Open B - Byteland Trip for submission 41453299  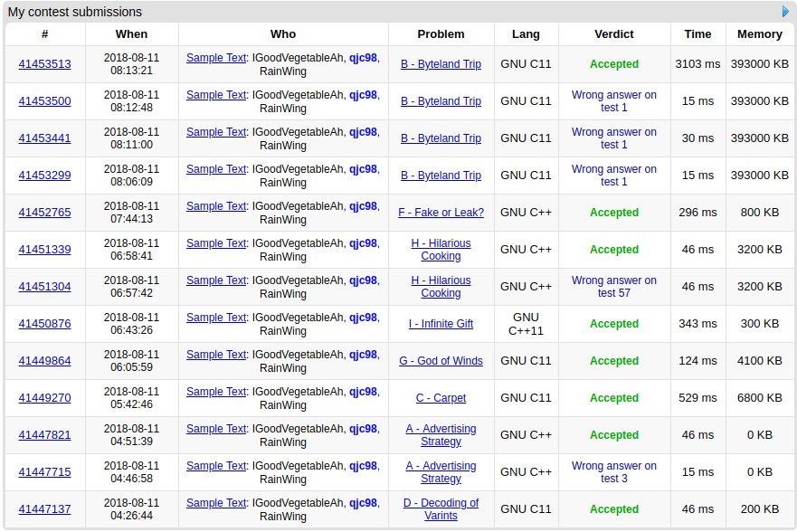pyautogui.click(x=441, y=176)
